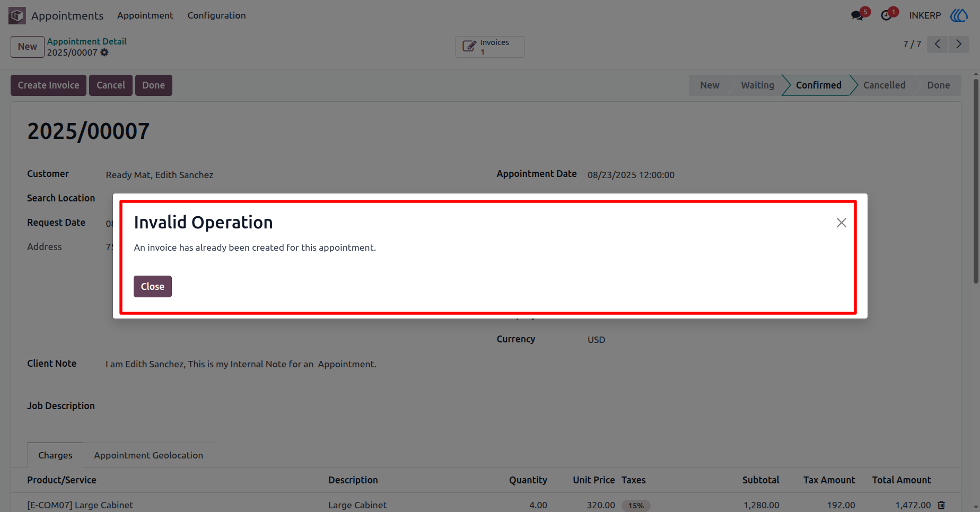The height and width of the screenshot is (512, 980).
Task: Click the unit price value 320.00
Action: point(601,505)
